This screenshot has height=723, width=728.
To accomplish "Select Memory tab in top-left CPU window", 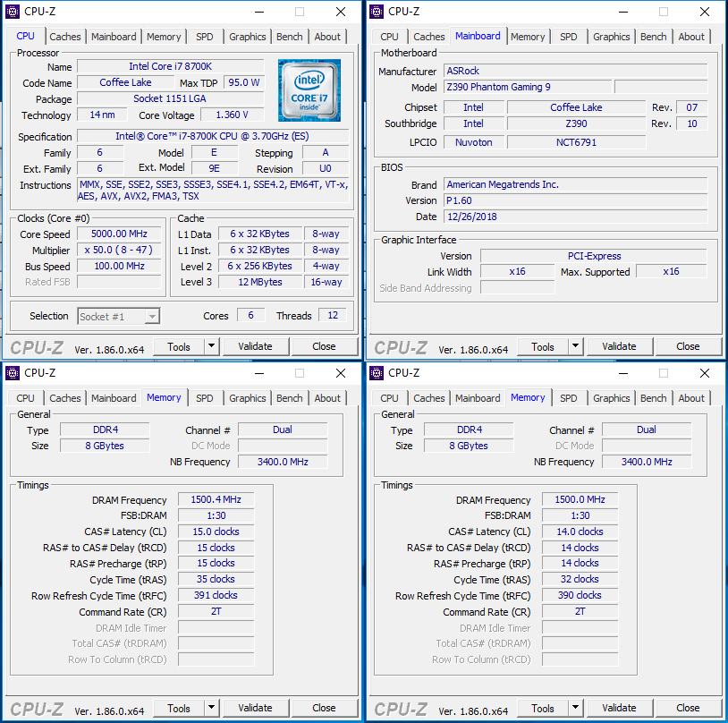I will coord(164,37).
